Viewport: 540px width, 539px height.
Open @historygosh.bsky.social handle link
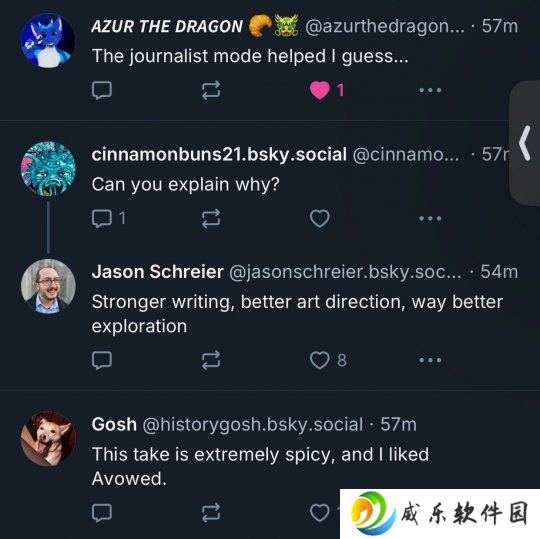(x=253, y=424)
